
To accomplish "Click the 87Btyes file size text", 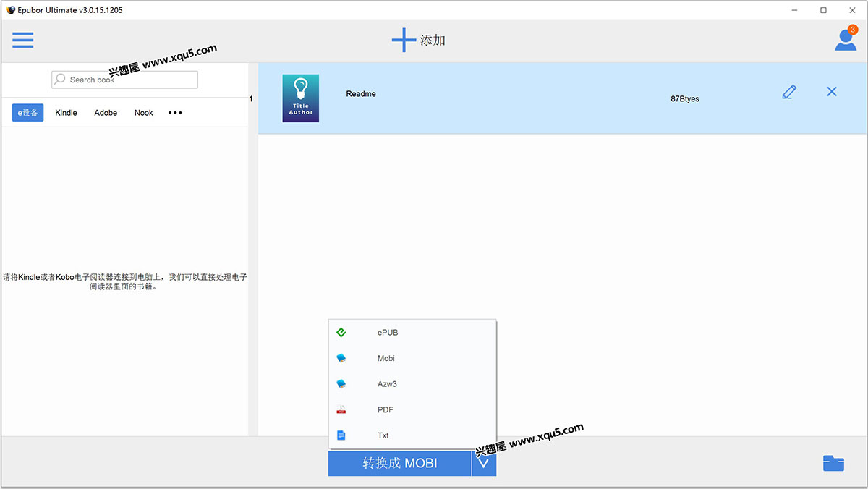I will click(x=685, y=98).
